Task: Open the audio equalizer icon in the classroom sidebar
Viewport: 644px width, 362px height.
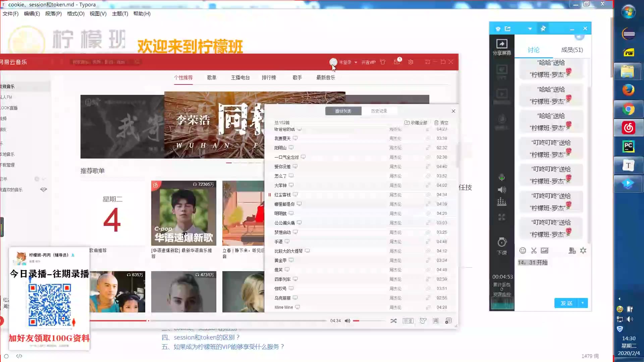Action: click(502, 202)
